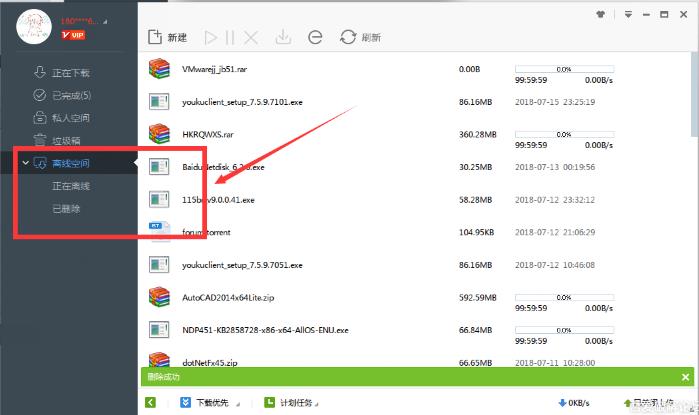
Task: Click the 592.59MB size value
Action: [x=477, y=298]
